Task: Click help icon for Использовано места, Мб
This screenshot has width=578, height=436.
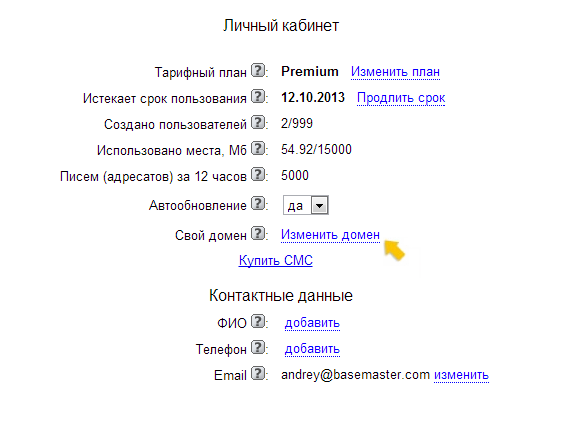Action: click(x=258, y=149)
